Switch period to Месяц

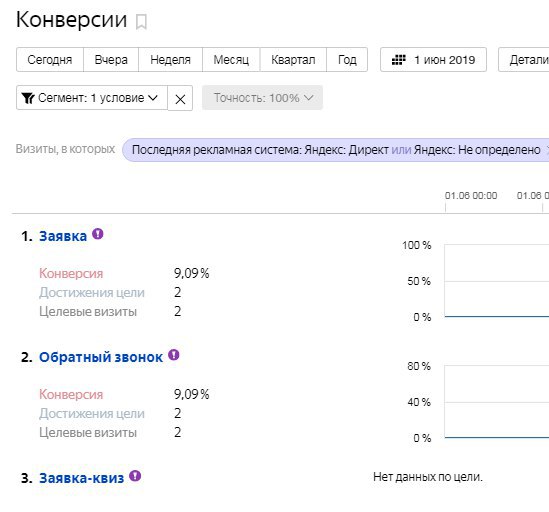tap(231, 60)
